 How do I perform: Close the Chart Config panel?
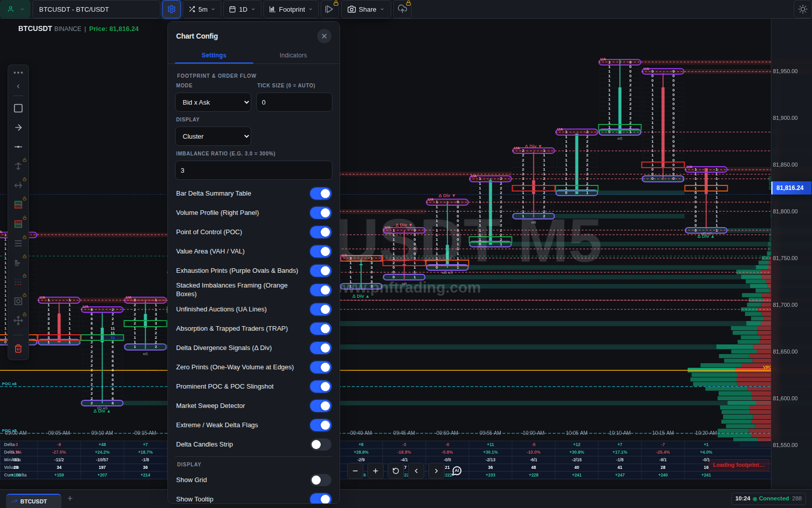click(324, 36)
